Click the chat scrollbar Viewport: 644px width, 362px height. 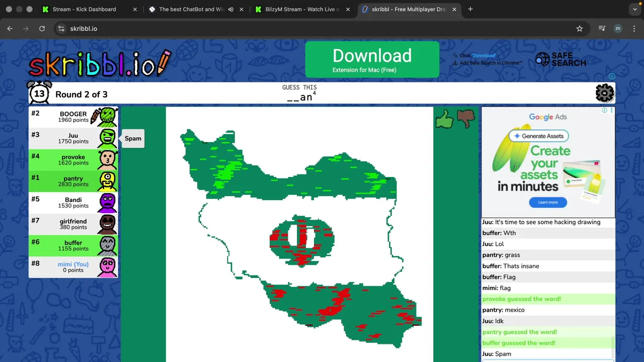pos(612,348)
